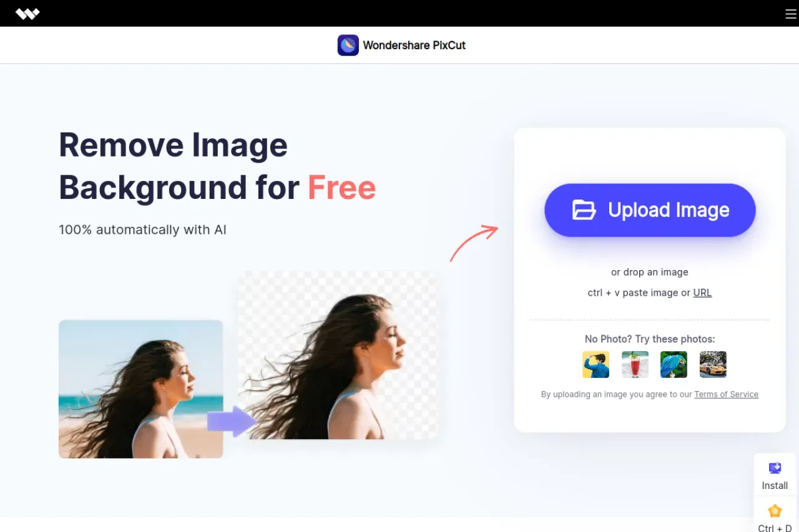799x532 pixels.
Task: Click "No Photo? Try these photos:" text
Action: 650,339
